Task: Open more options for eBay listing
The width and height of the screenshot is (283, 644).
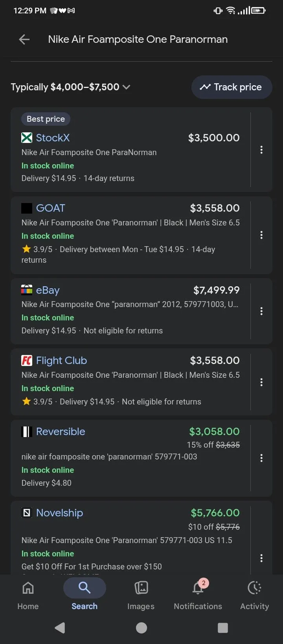Action: [261, 311]
